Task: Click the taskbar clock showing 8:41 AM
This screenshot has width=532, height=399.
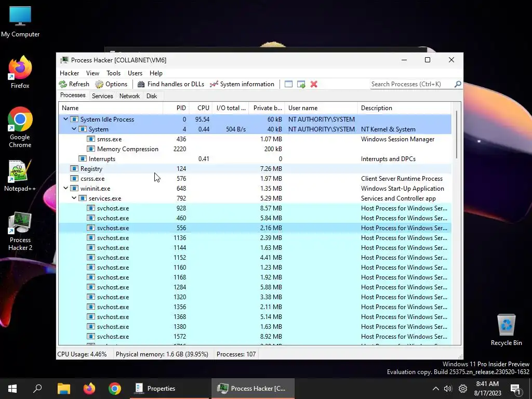Action: pos(487,389)
